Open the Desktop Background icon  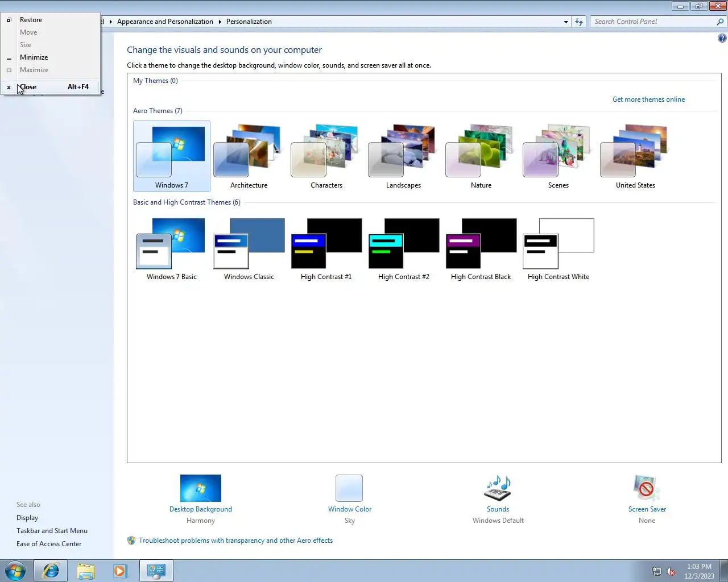pos(200,488)
